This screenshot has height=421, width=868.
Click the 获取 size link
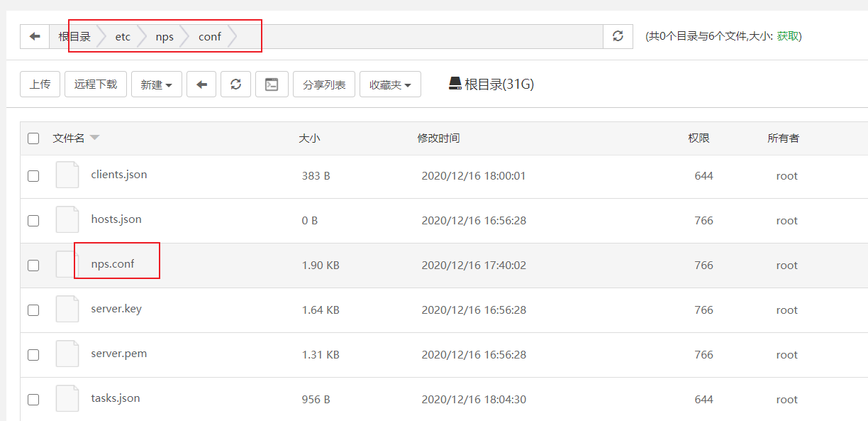pyautogui.click(x=787, y=36)
